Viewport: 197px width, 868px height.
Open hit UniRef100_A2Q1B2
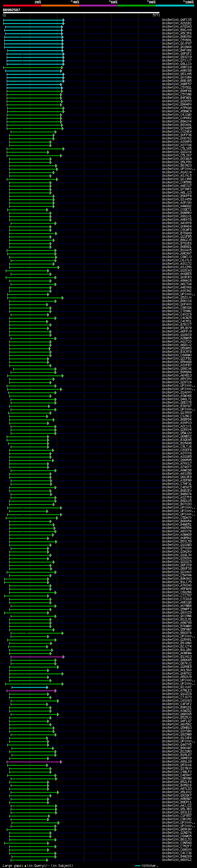coord(177,23)
